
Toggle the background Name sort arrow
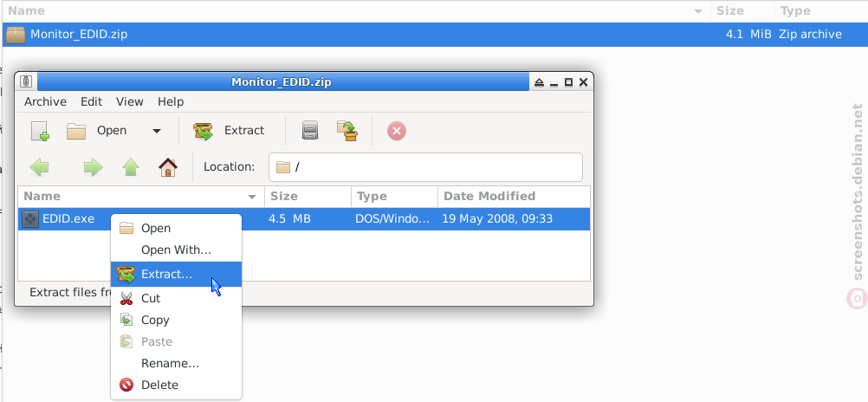click(x=698, y=11)
